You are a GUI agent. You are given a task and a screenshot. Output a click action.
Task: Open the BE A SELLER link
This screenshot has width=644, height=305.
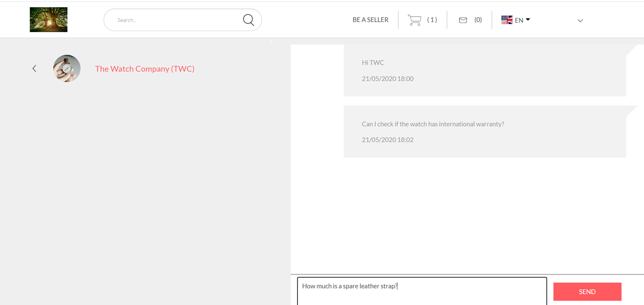[x=370, y=20]
